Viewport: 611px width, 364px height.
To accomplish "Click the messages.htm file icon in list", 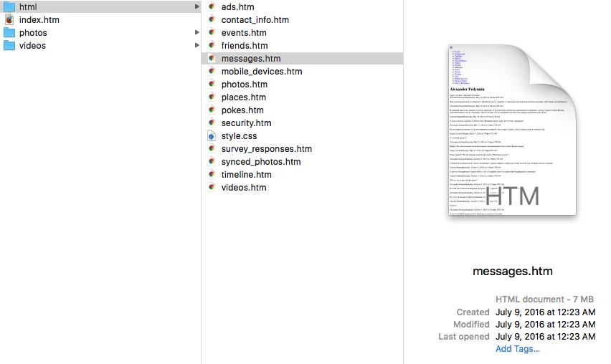I will [212, 59].
